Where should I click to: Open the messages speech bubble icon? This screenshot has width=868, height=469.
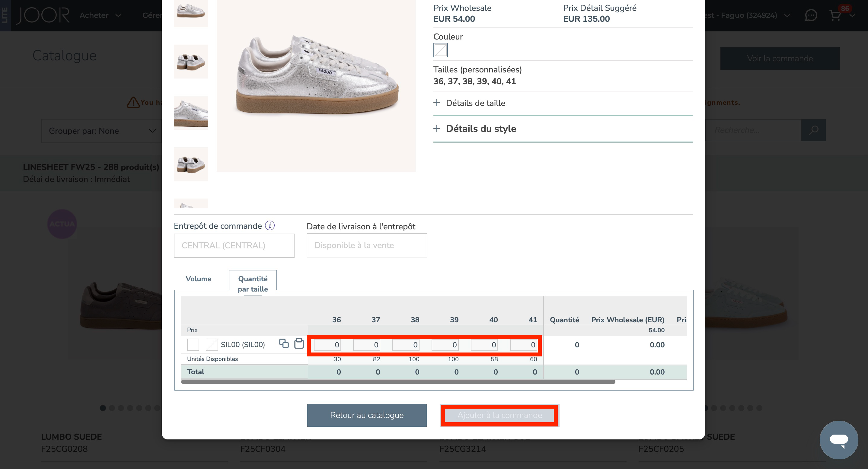(811, 15)
